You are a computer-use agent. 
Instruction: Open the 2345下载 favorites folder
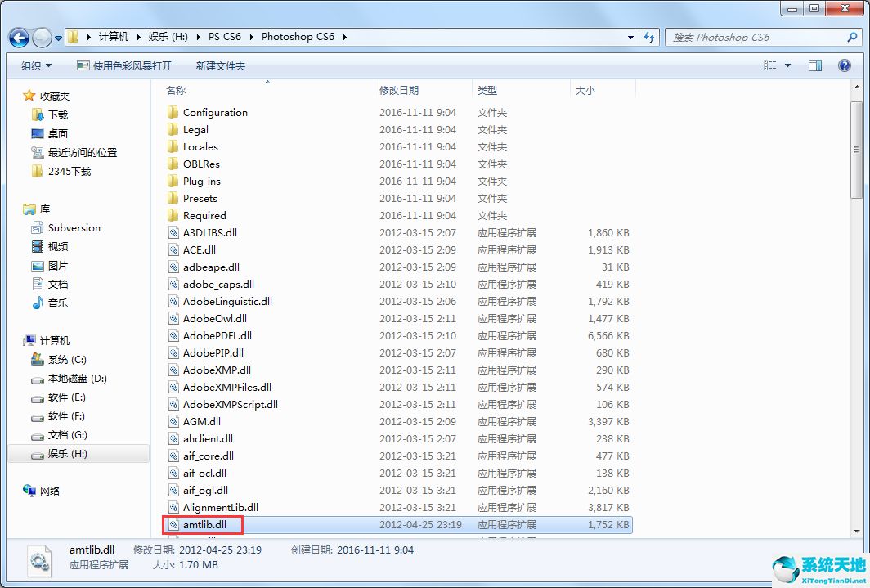(x=70, y=172)
